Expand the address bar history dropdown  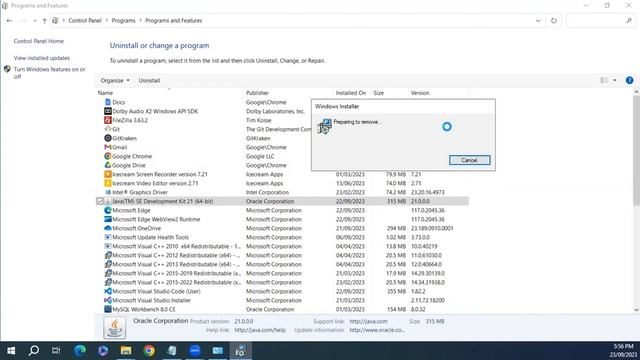click(538, 20)
